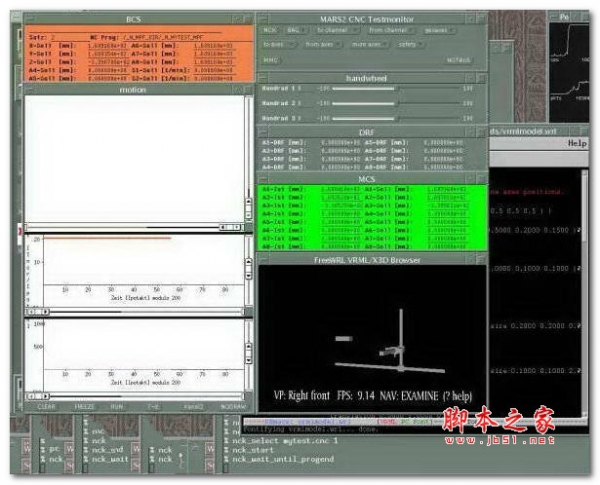Open the MARS2 CNC Testmonitor window menu icon
Screen dimensions: 600x485
[x=263, y=19]
